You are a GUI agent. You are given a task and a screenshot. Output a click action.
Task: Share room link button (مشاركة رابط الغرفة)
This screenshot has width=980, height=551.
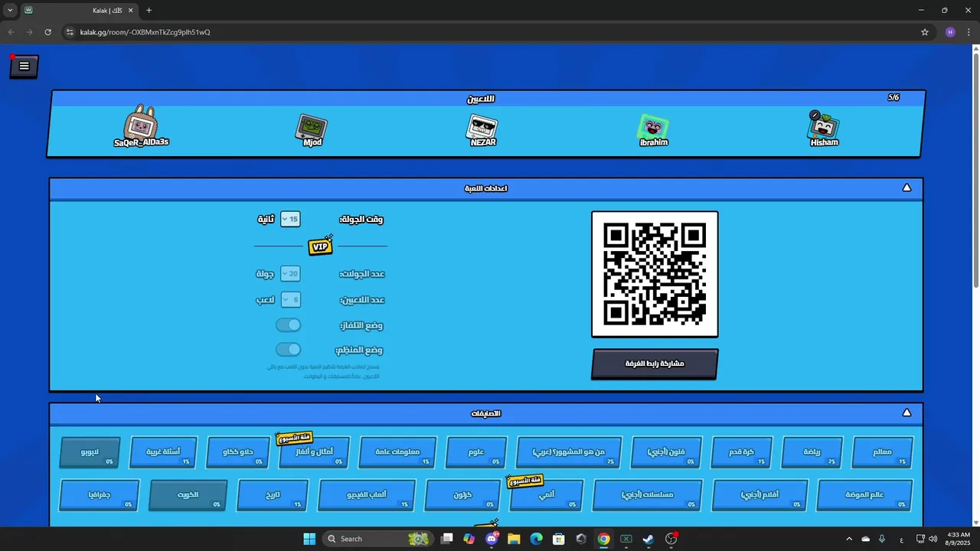click(655, 364)
